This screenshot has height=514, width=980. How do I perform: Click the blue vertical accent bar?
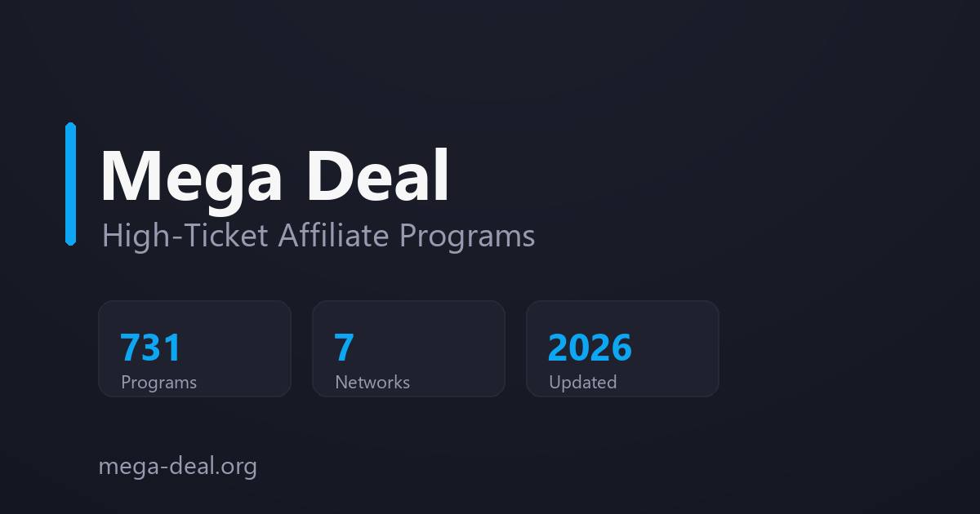[x=70, y=184]
